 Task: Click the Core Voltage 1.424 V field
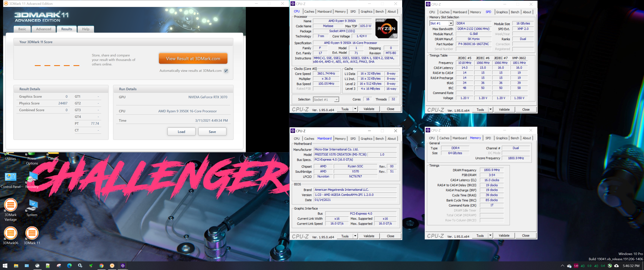pyautogui.click(x=362, y=36)
